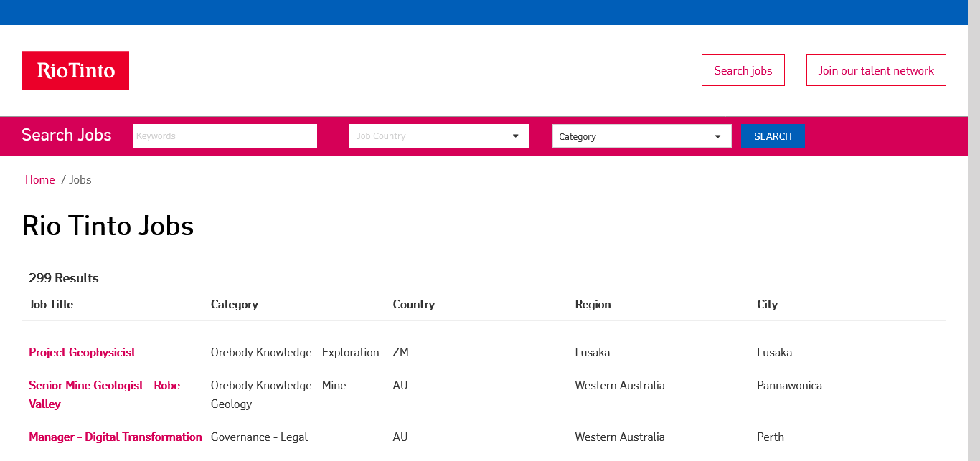Click the Region column header
This screenshot has height=461, width=980.
tap(593, 304)
